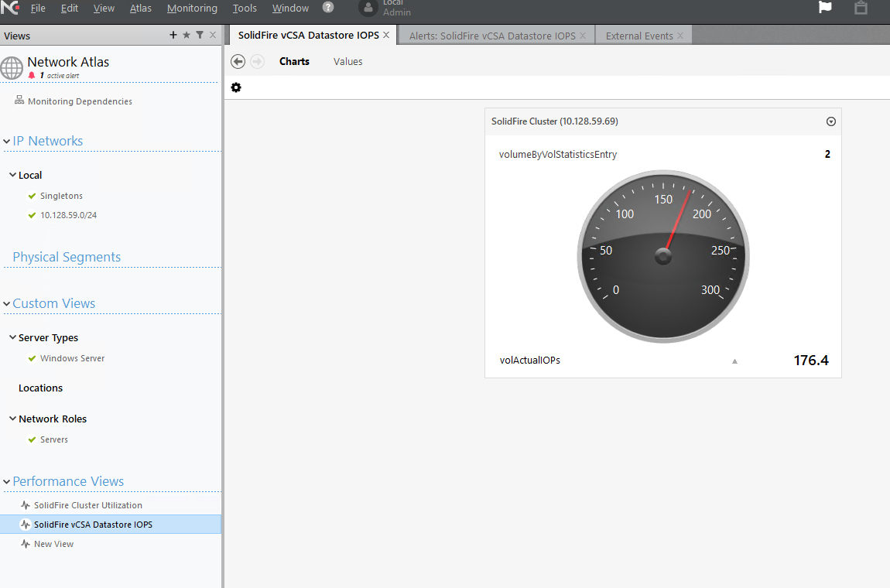The width and height of the screenshot is (890, 588).
Task: Switch to SolidFire vCSA Datastore IOPS tab
Action: 308,35
